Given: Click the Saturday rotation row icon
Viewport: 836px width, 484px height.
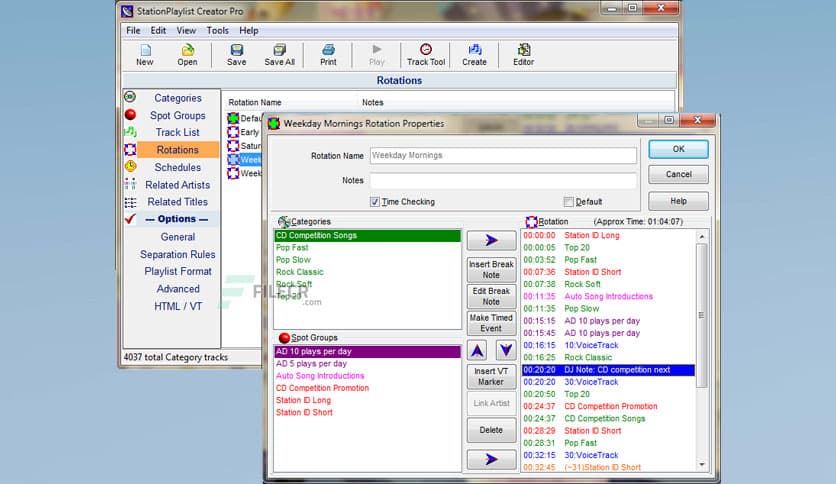Looking at the screenshot, I should (x=233, y=146).
